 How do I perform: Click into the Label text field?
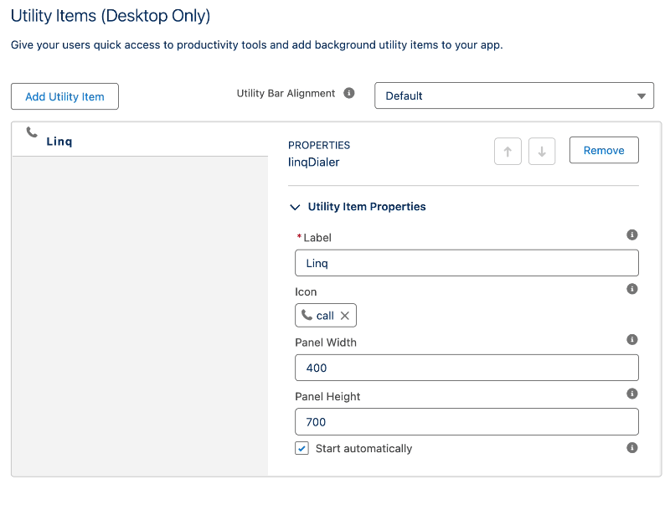466,263
